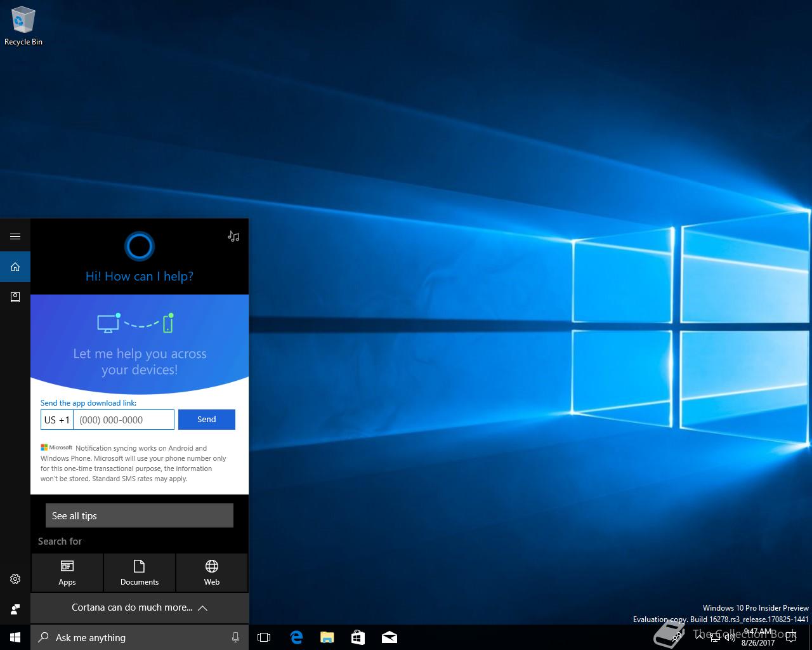Click the 'Send the app download link:' label
The image size is (812, 650).
(88, 403)
